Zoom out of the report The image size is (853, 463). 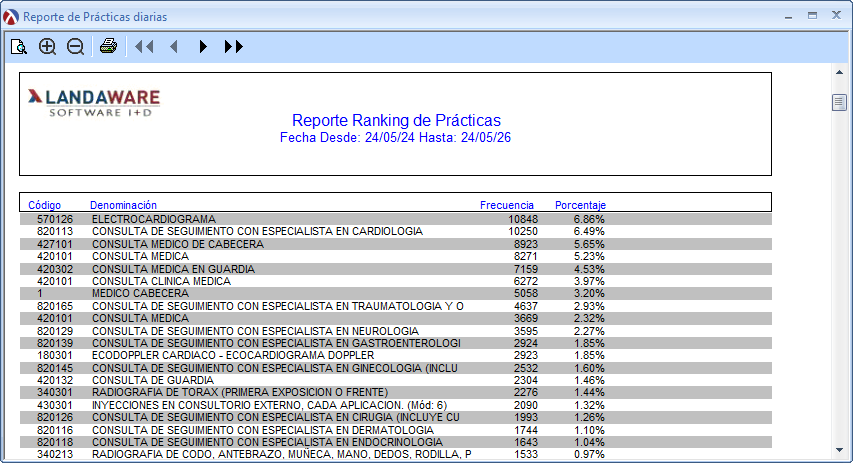click(75, 47)
